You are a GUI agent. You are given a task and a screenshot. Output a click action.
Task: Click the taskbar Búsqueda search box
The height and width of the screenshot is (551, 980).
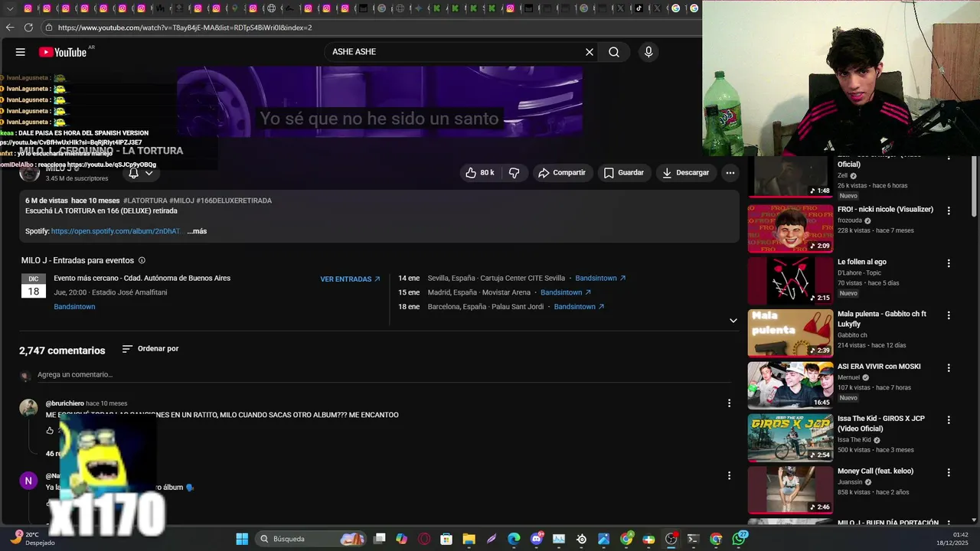312,539
